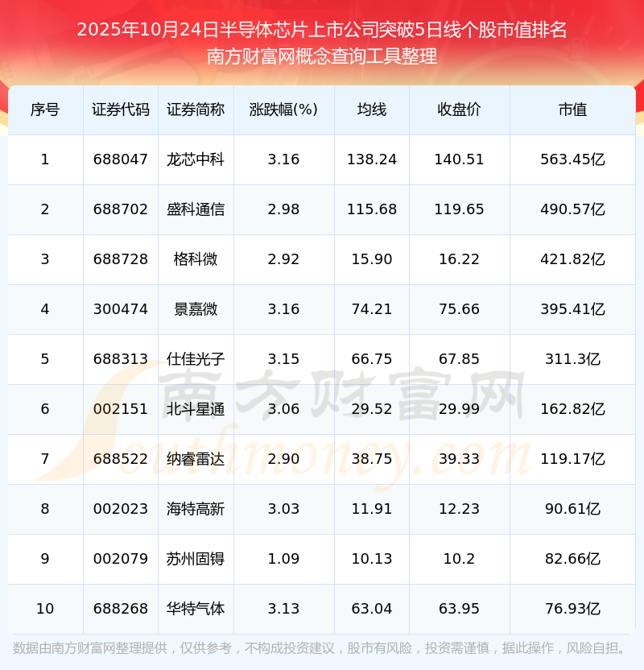Select stock code 688047
The image size is (644, 670).
click(x=121, y=159)
